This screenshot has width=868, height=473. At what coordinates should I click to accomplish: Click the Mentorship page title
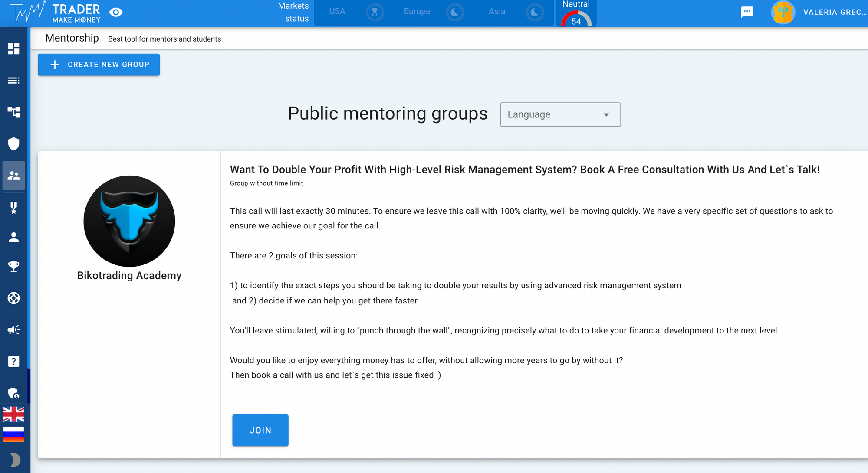(x=72, y=38)
